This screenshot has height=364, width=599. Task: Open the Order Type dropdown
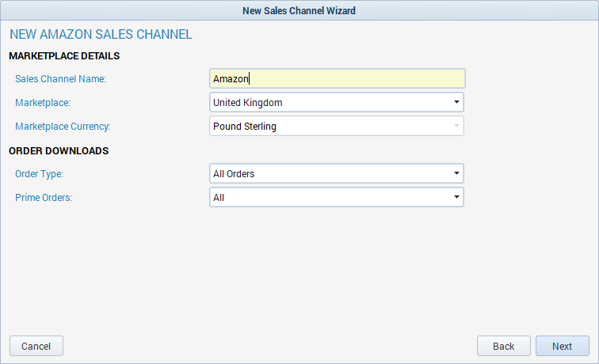click(337, 173)
